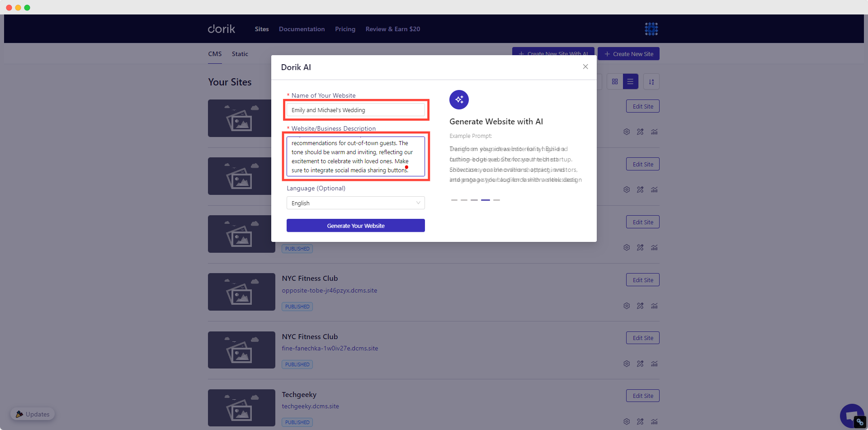Click the PUBLISHED badge under the fine-fanechka link
Image resolution: width=868 pixels, height=430 pixels.
click(297, 364)
